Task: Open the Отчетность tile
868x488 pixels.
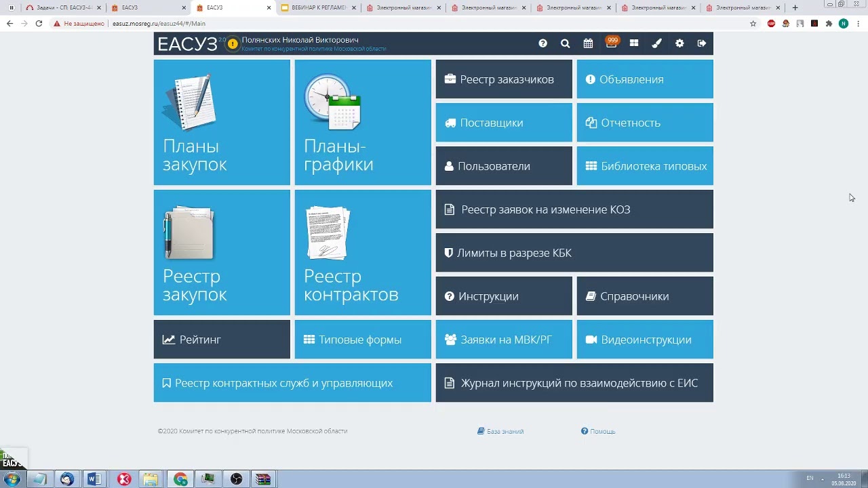Action: click(645, 123)
